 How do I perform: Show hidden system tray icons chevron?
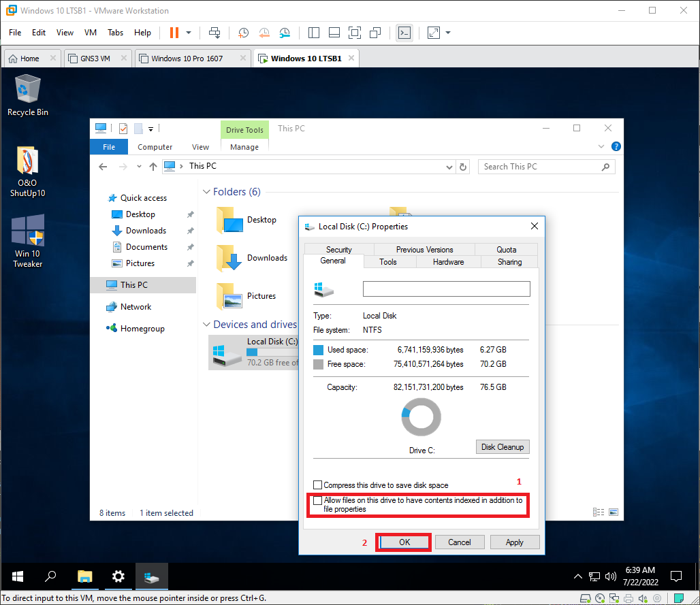577,576
